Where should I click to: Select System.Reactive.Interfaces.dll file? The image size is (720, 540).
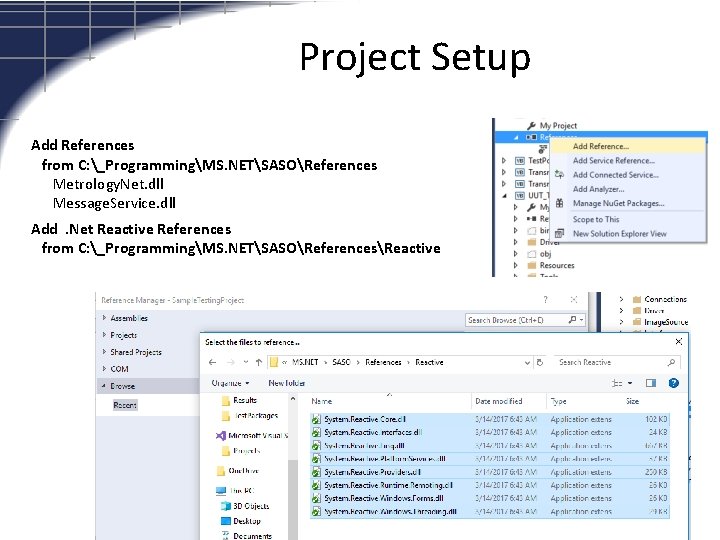coord(490,432)
